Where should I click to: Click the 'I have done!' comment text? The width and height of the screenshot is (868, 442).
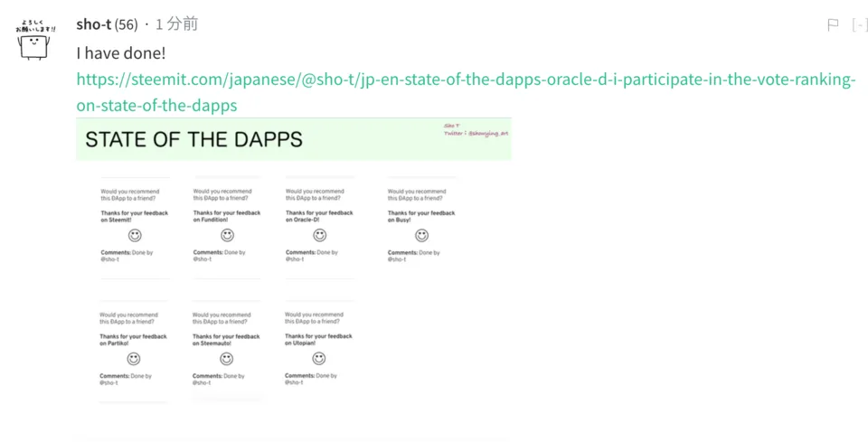(121, 53)
